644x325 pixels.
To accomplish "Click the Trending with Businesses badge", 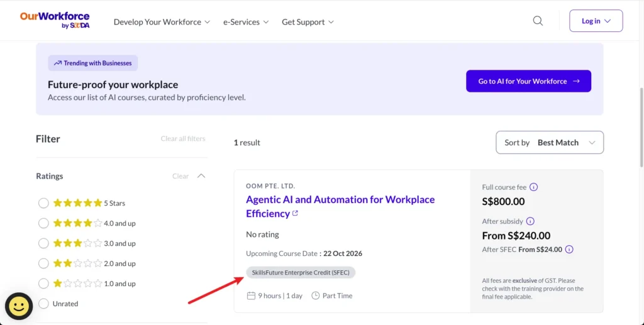I will click(93, 63).
